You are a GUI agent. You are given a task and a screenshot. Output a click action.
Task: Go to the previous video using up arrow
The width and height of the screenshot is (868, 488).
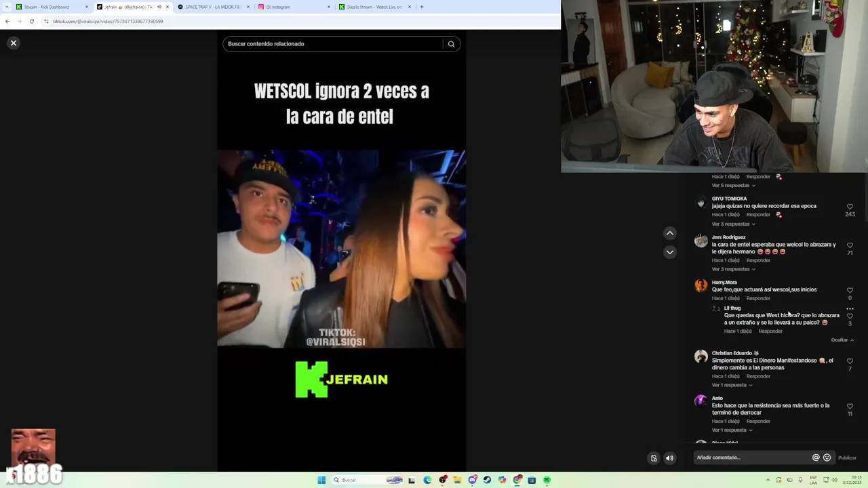[669, 233]
